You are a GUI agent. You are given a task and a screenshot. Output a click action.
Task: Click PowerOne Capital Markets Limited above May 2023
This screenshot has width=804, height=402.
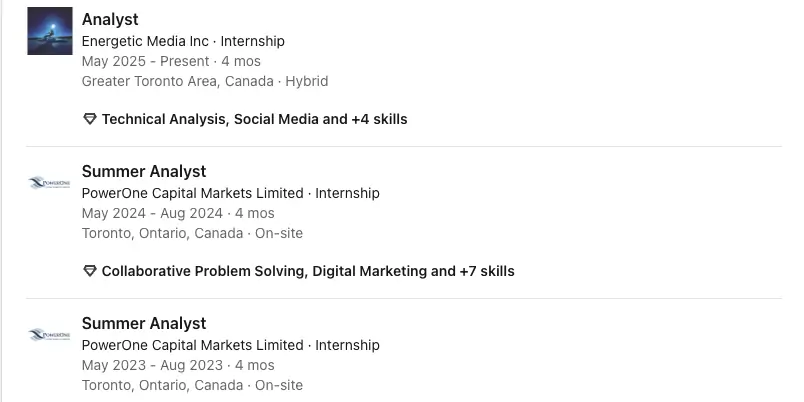tap(192, 345)
